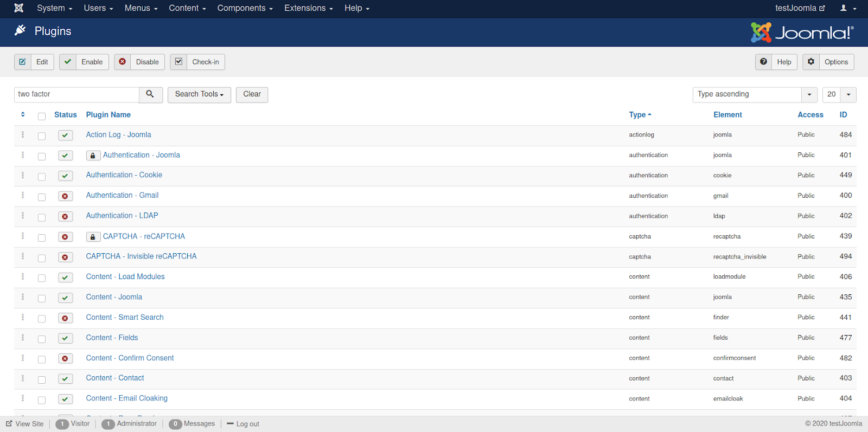This screenshot has height=432, width=868.
Task: Disable Authentication - Cookie via its status icon
Action: pyautogui.click(x=65, y=176)
